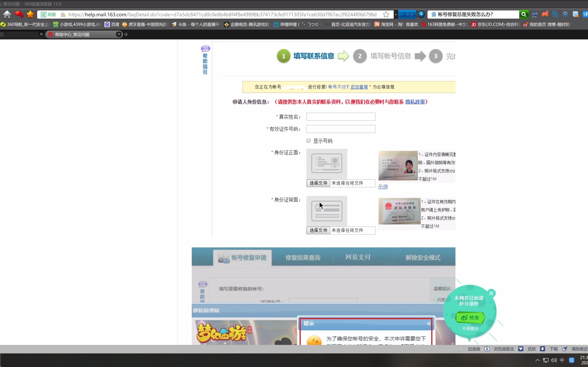Switch to the 网易支付 tab
This screenshot has width=588, height=367.
pyautogui.click(x=357, y=257)
